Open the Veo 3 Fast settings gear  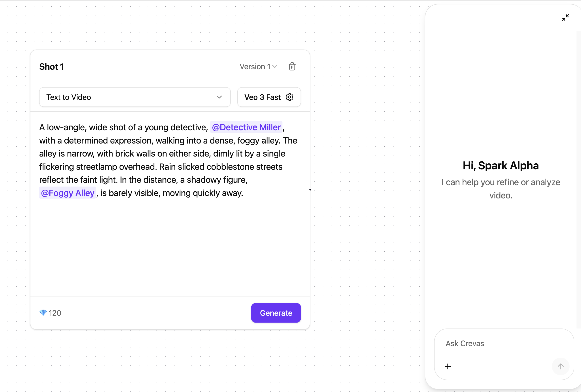(x=289, y=97)
